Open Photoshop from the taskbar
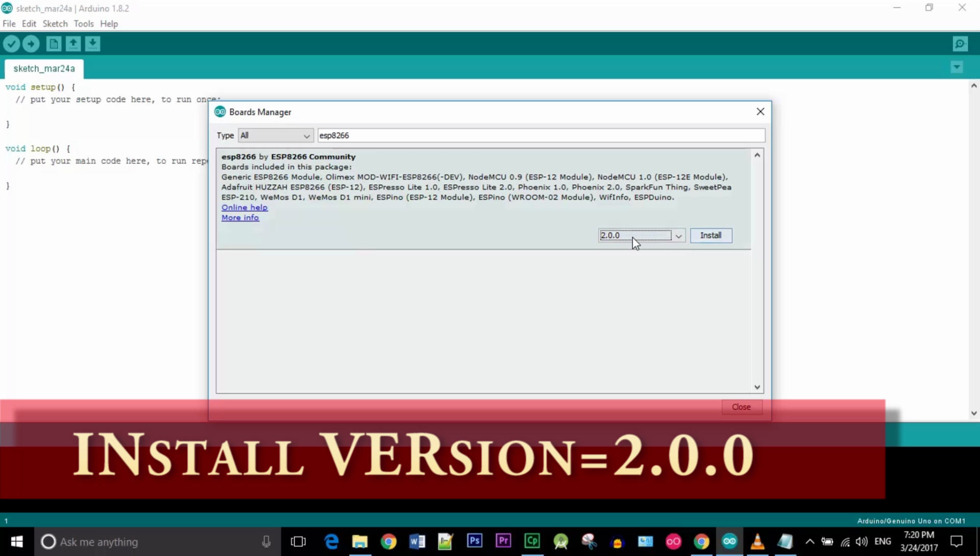The height and width of the screenshot is (556, 980). pos(474,541)
